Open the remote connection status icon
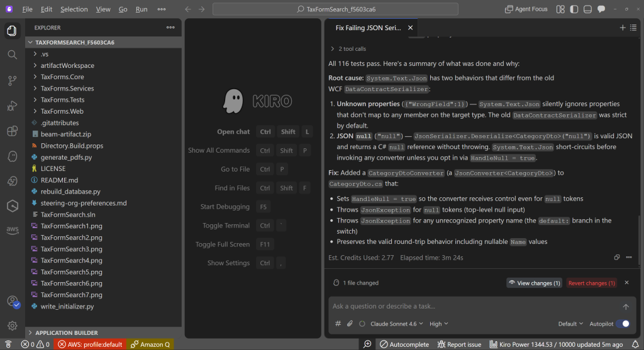 coord(8,344)
